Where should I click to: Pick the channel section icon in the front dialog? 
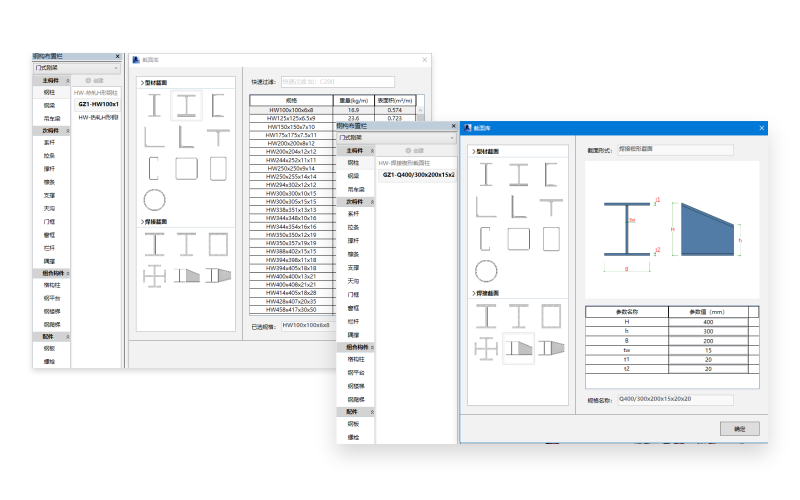click(x=551, y=174)
